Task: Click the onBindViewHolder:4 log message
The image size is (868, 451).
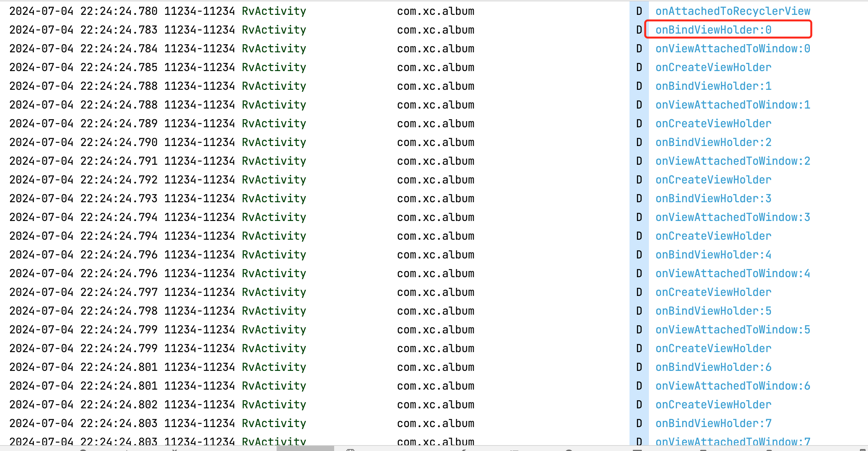Action: [x=713, y=255]
